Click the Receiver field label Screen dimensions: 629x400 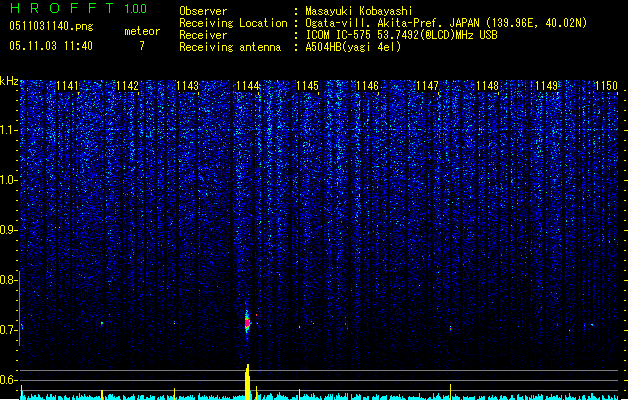203,35
